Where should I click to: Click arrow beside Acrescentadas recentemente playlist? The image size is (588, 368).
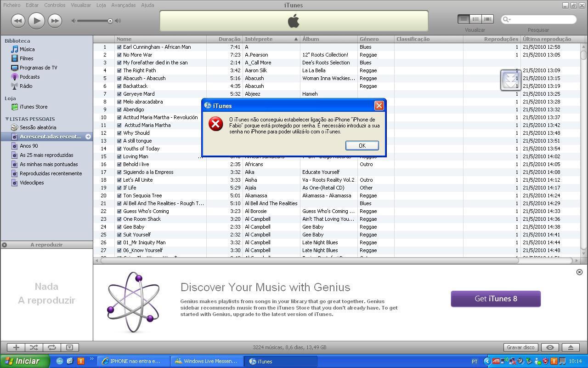[88, 137]
